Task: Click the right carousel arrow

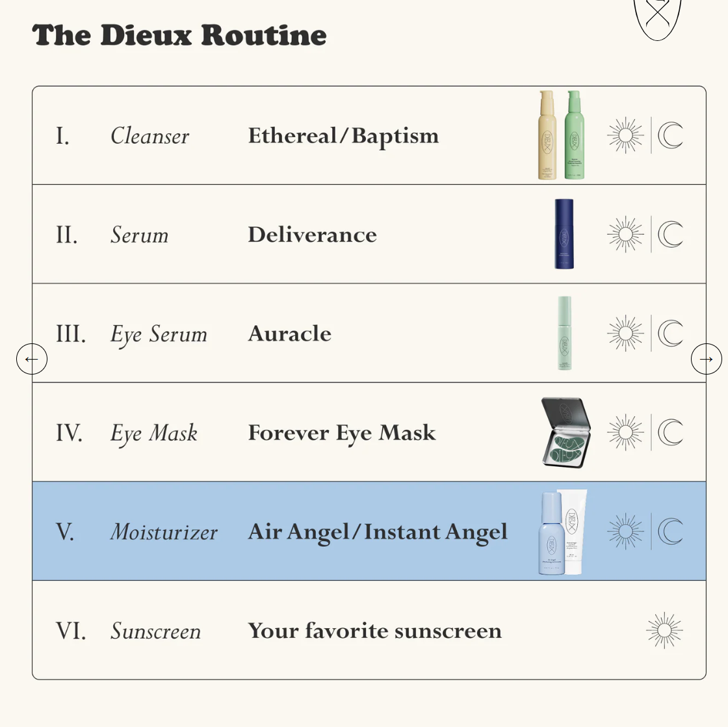Action: 706,359
